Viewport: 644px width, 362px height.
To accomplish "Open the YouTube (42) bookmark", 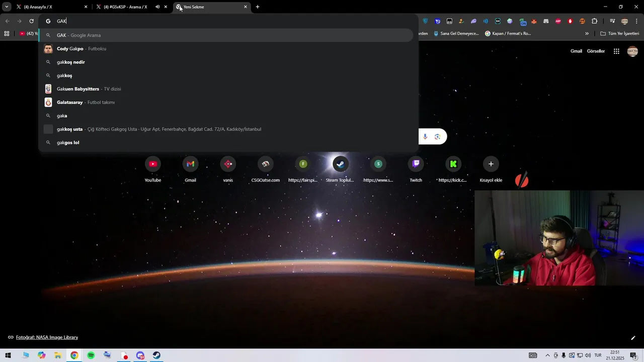I will pos(29,34).
